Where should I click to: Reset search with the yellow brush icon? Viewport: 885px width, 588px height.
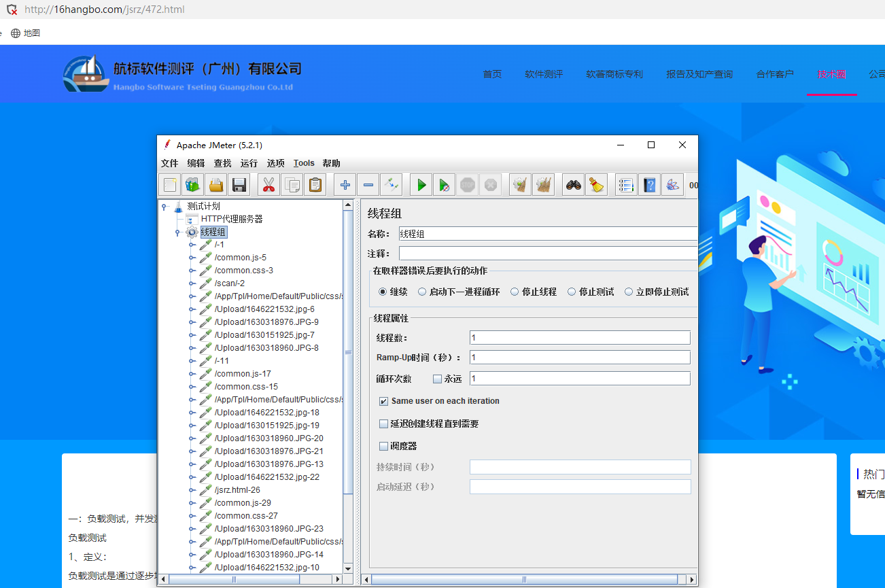[597, 184]
